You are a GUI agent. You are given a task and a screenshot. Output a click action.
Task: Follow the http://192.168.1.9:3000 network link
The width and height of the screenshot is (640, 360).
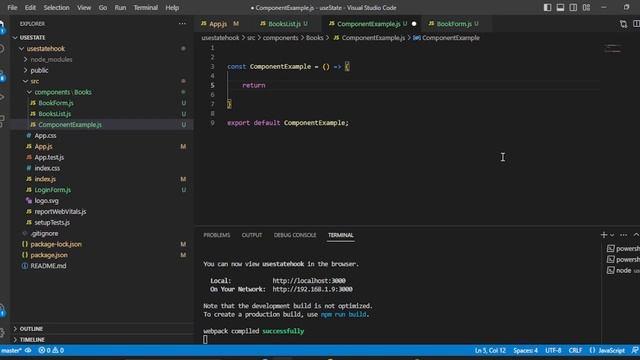[x=312, y=289]
